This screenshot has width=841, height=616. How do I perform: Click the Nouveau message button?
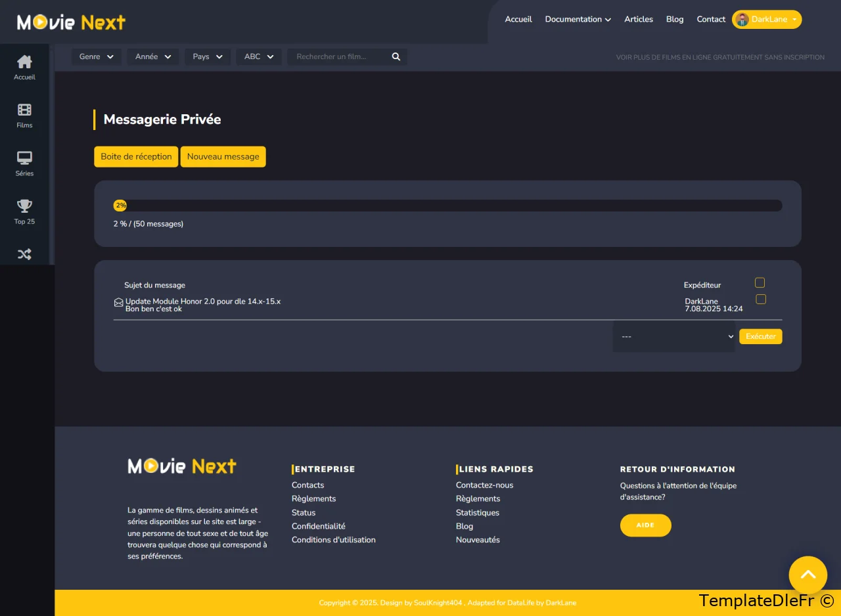click(223, 157)
